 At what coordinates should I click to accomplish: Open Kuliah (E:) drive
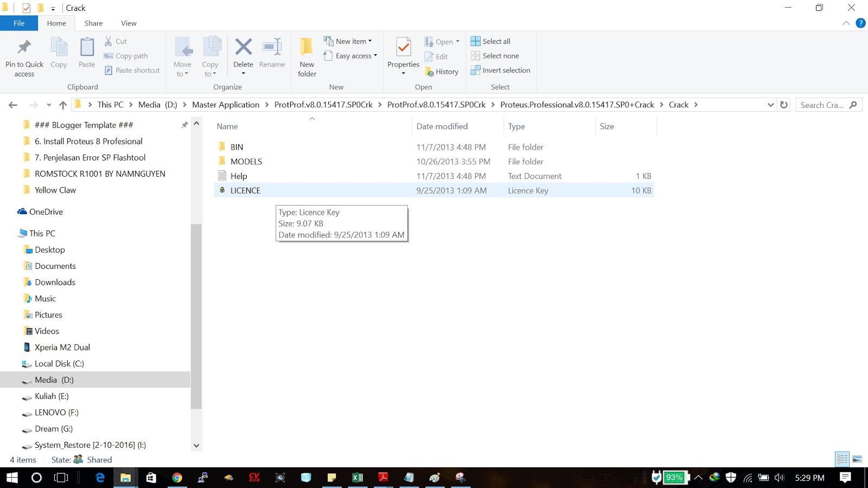coord(52,396)
